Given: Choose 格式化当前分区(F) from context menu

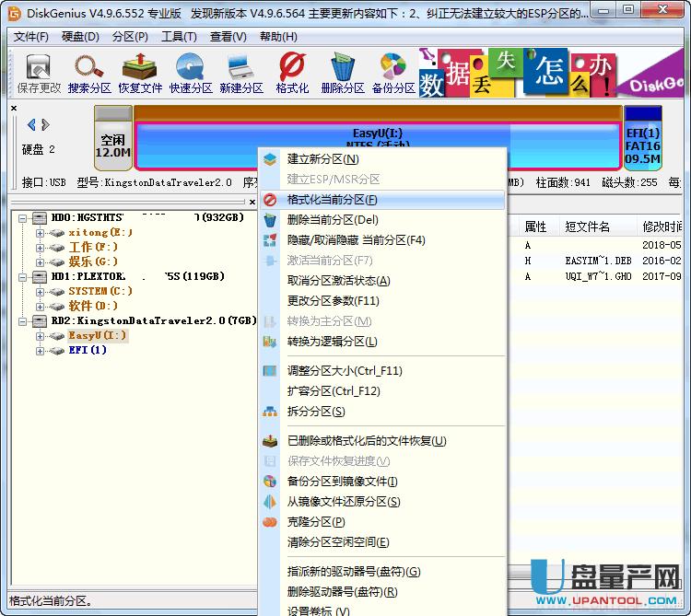Looking at the screenshot, I should pos(332,200).
